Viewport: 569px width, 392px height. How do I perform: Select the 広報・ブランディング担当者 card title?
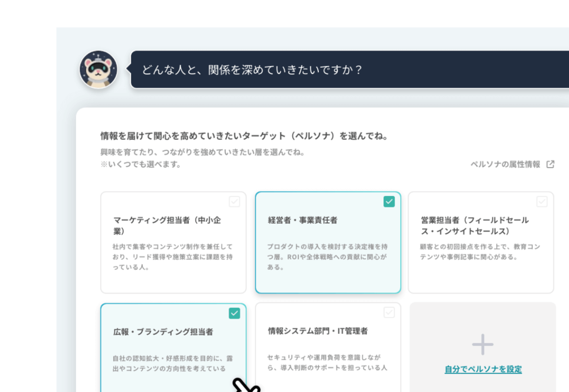[x=163, y=331]
